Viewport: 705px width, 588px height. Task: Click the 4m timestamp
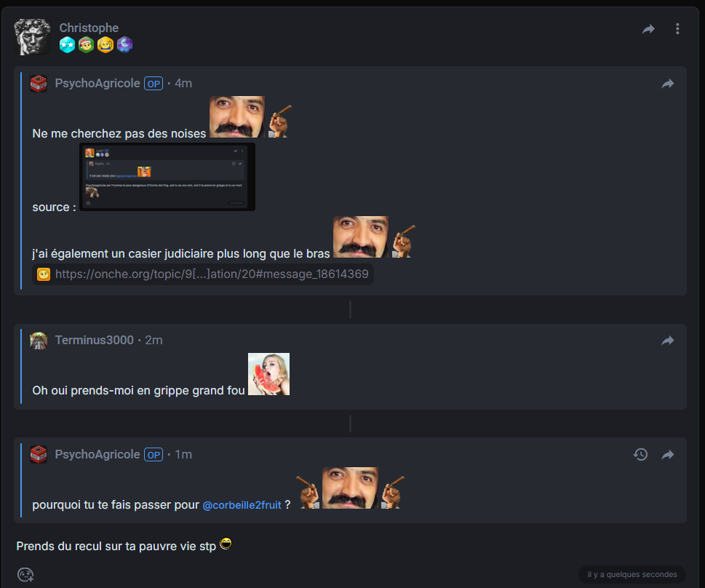pos(183,83)
